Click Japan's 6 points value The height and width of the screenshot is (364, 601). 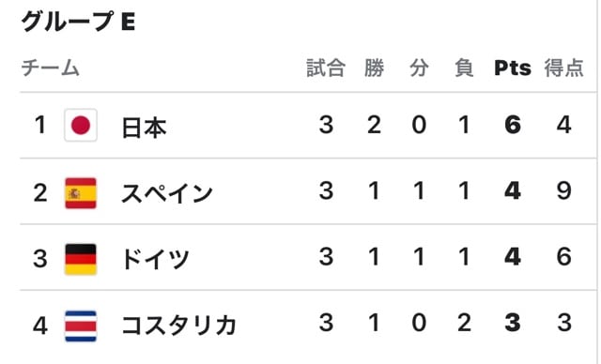tap(513, 125)
